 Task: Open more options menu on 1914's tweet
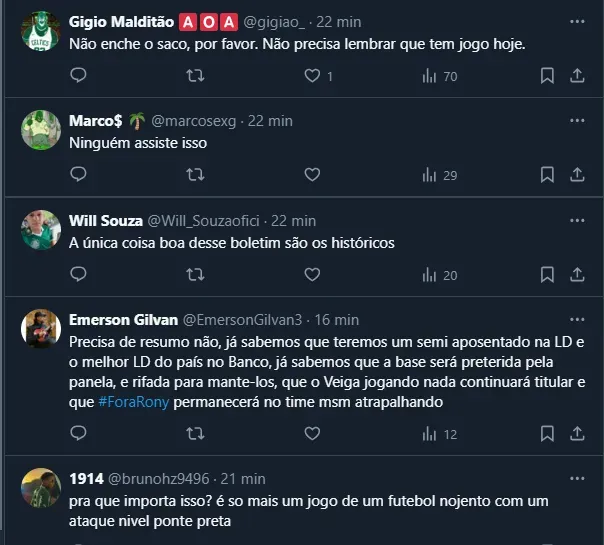point(577,479)
